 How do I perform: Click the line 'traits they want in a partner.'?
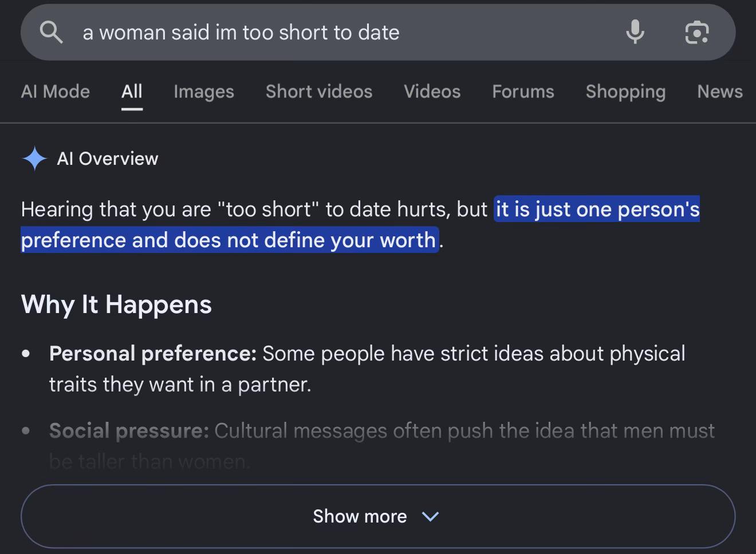(x=180, y=385)
